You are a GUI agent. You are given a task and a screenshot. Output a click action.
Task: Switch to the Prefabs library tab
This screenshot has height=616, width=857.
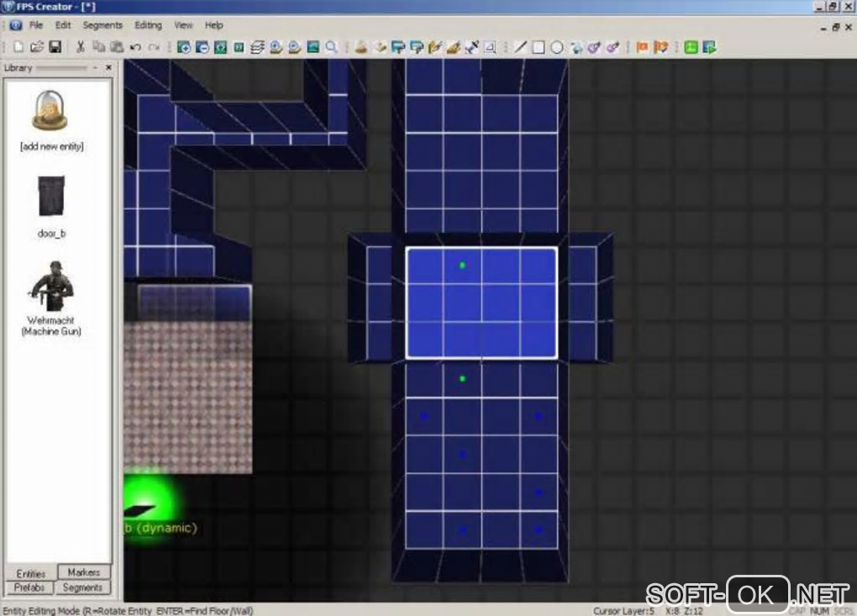pyautogui.click(x=29, y=587)
